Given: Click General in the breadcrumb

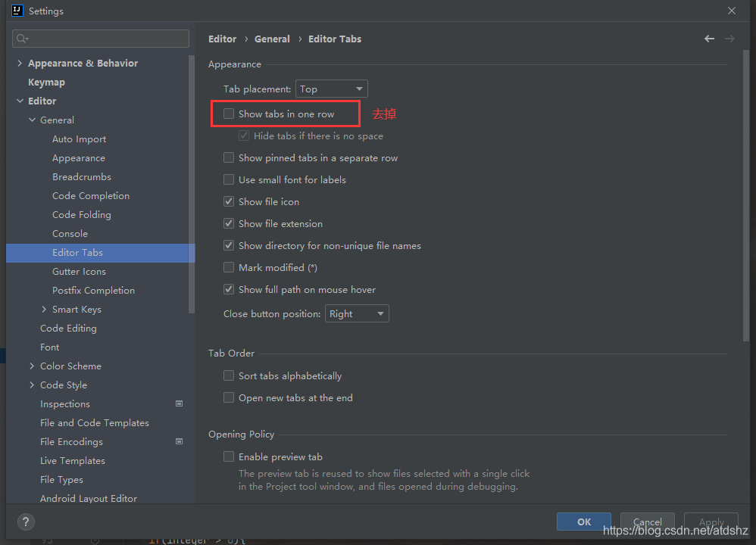Looking at the screenshot, I should pyautogui.click(x=272, y=39).
